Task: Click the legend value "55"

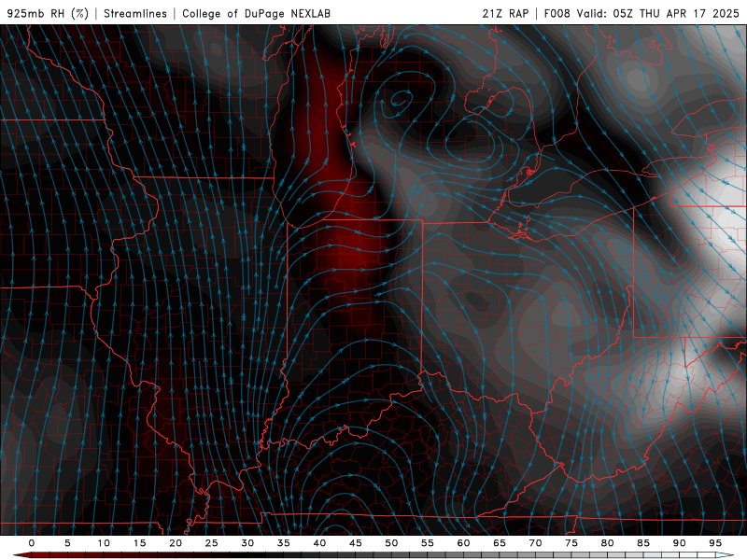Action: 428,543
